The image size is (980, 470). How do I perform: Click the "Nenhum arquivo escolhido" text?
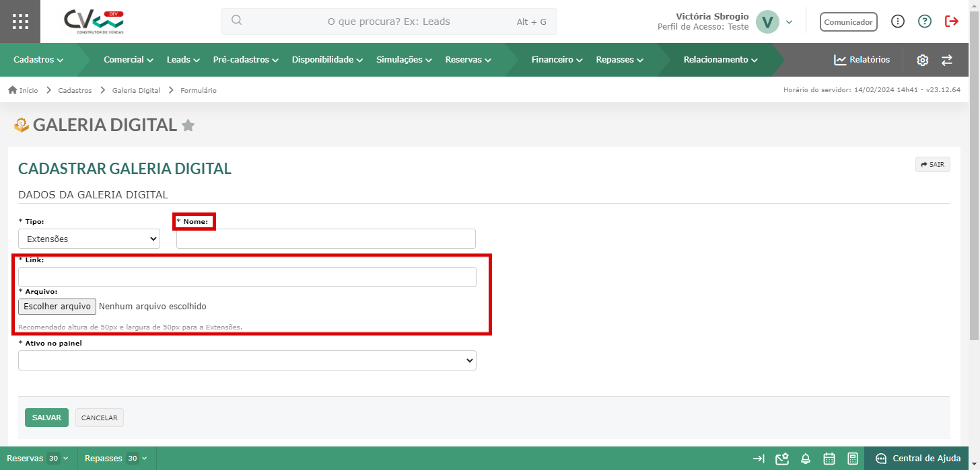153,307
